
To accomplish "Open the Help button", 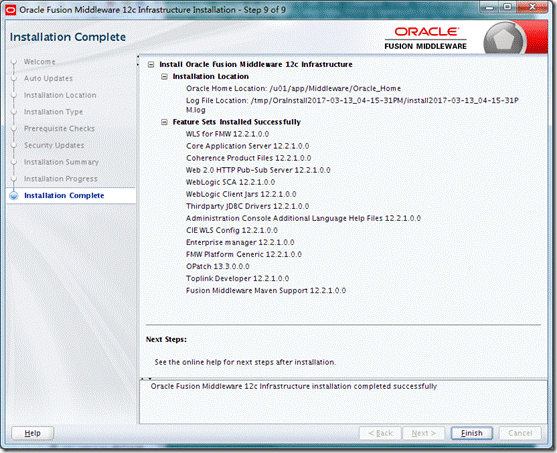I will (x=32, y=433).
